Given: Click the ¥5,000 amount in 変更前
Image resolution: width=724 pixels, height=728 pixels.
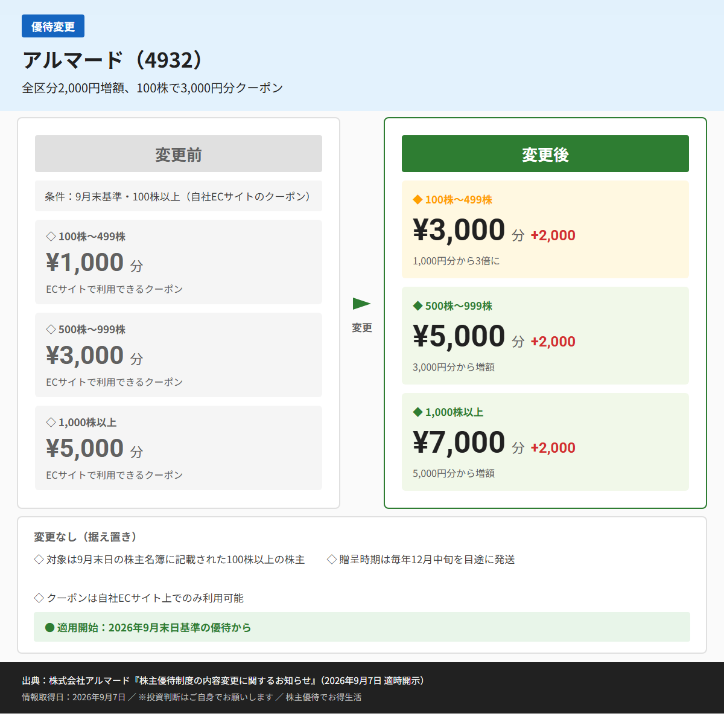Looking at the screenshot, I should click(85, 449).
